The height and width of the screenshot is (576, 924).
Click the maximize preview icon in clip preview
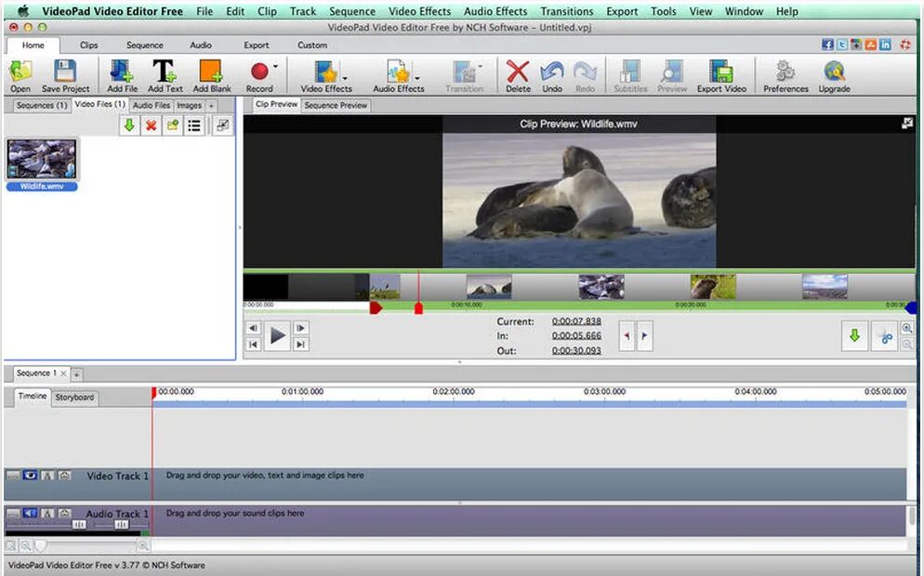[x=907, y=123]
